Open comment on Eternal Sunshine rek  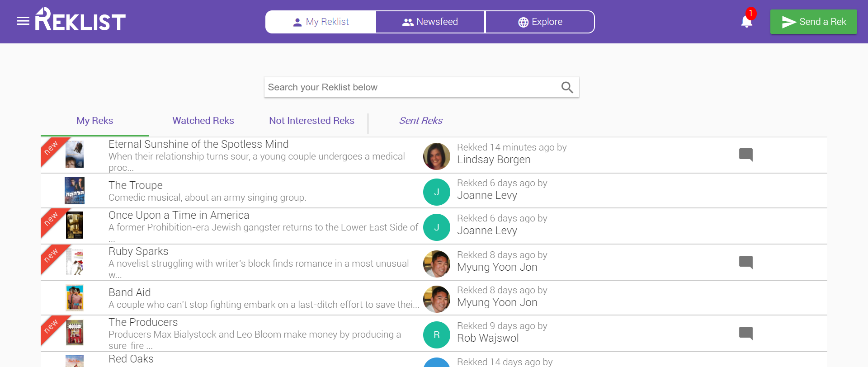pyautogui.click(x=746, y=155)
